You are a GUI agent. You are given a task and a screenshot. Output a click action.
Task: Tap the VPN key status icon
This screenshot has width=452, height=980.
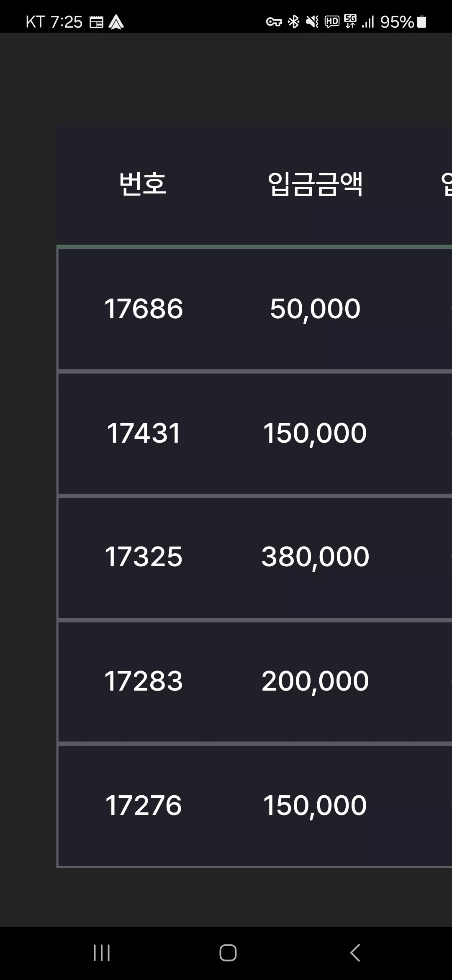click(x=274, y=22)
